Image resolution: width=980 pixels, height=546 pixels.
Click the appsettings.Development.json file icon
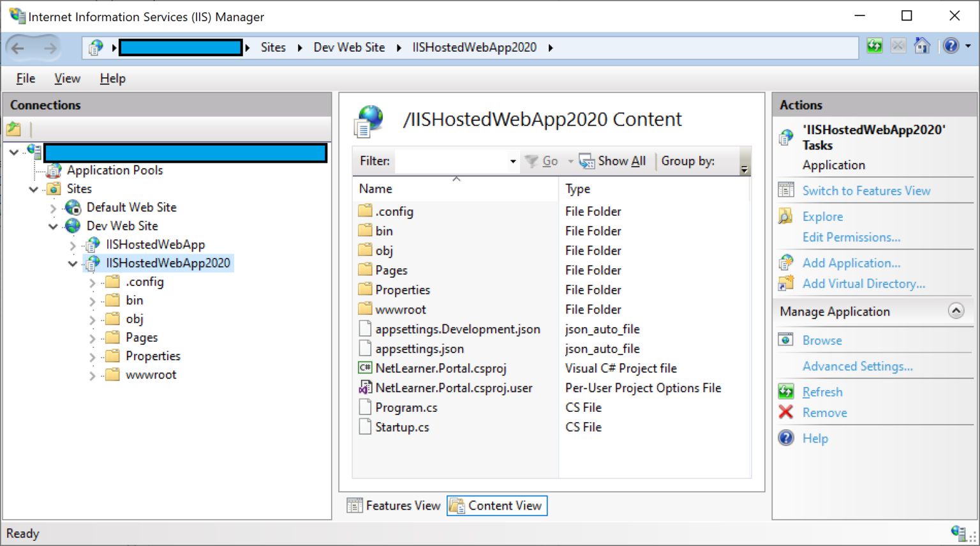click(365, 329)
